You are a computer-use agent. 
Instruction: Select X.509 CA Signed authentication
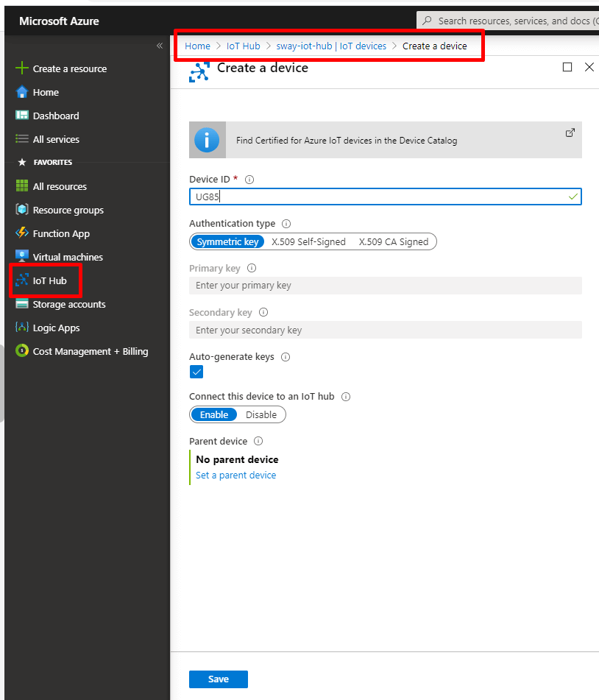click(x=394, y=241)
